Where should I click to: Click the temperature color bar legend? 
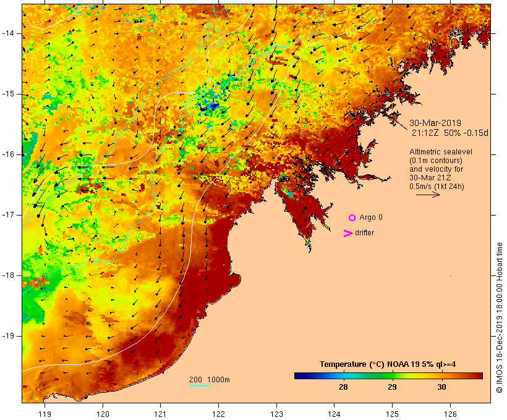coord(388,376)
